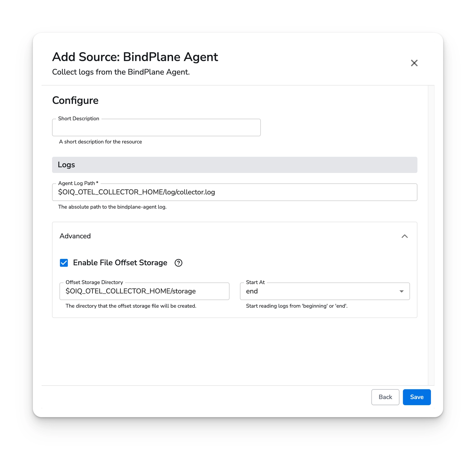The image size is (476, 450).
Task: Edit the Offset Storage Directory field
Action: pyautogui.click(x=144, y=291)
